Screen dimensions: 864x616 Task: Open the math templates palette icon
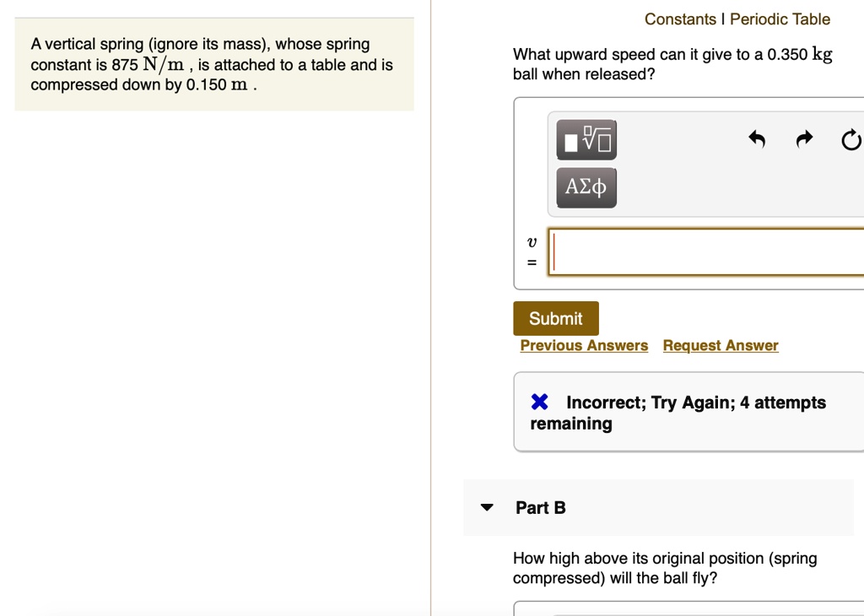[586, 139]
